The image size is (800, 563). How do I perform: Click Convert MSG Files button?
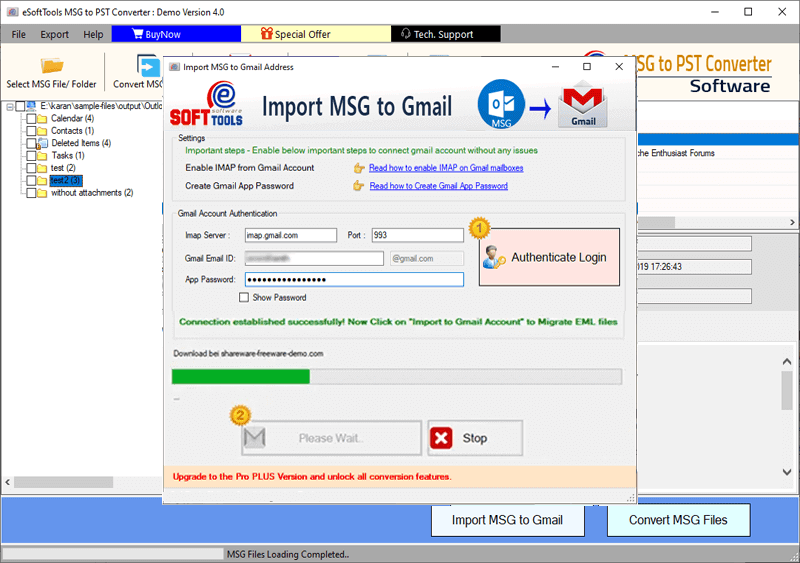678,520
